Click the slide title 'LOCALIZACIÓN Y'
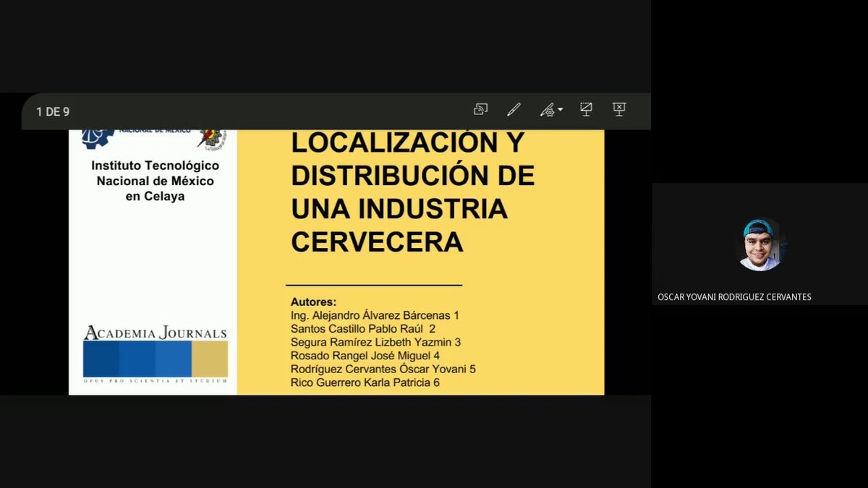 (407, 142)
